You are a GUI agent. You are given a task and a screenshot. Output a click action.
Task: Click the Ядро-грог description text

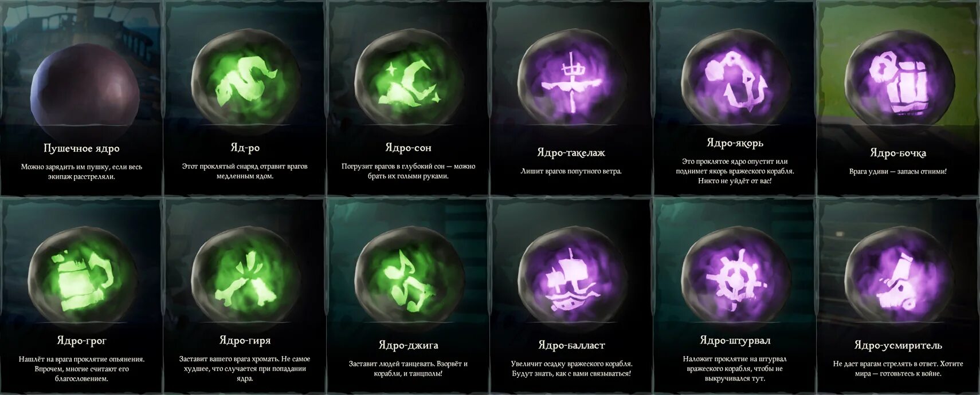click(x=81, y=369)
